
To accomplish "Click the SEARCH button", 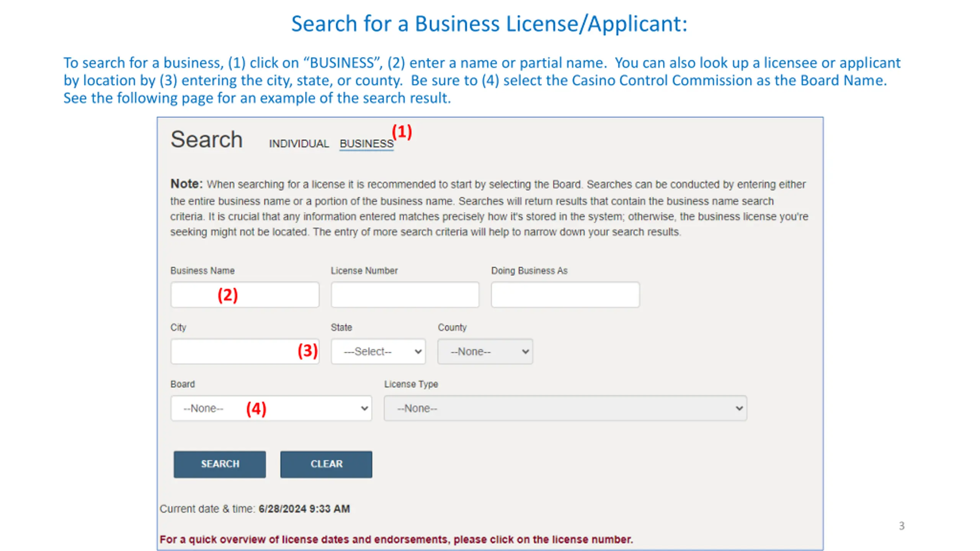I will pyautogui.click(x=220, y=464).
